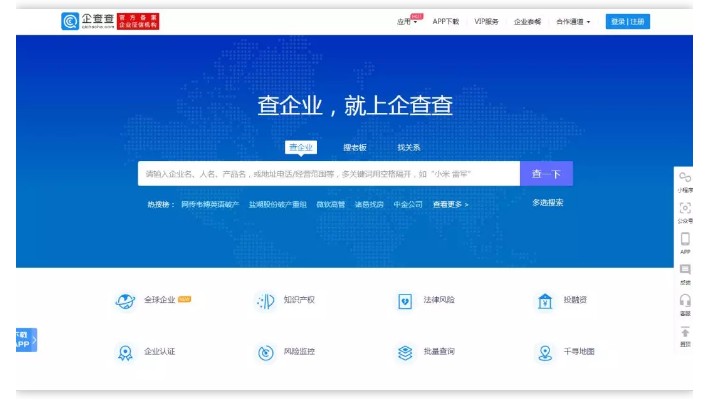
Task: Click the 风险监控 radar icon
Action: click(x=266, y=353)
